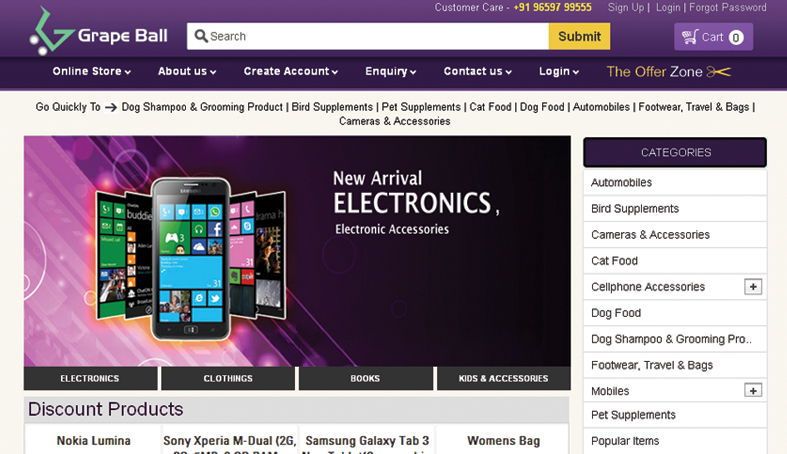Screen dimensions: 787x454
Task: Click quick link Bird Supplements
Action: click(332, 107)
